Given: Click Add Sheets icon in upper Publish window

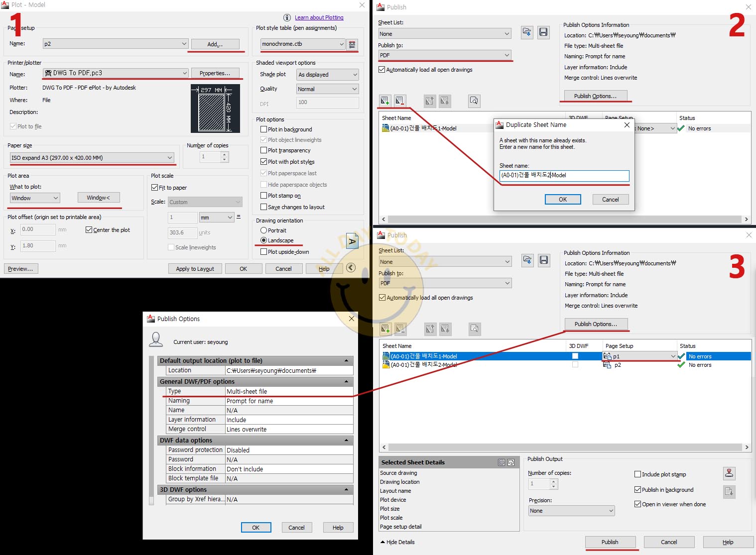Looking at the screenshot, I should 384,101.
